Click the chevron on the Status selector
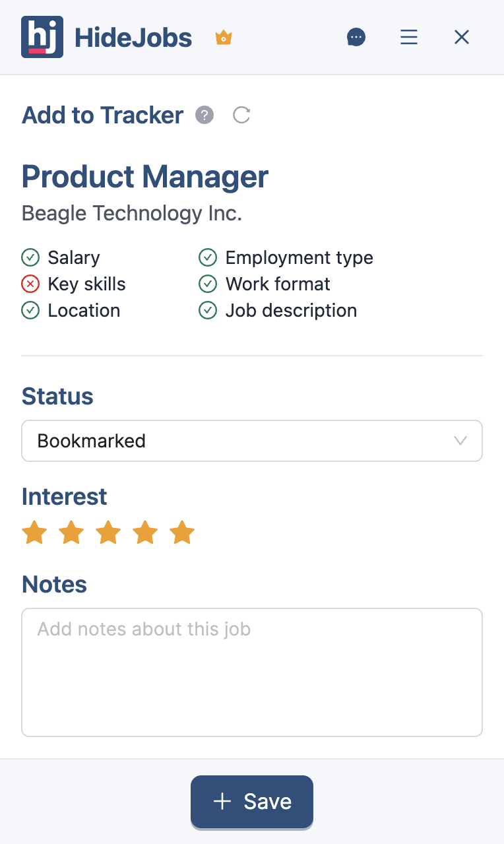 [460, 441]
